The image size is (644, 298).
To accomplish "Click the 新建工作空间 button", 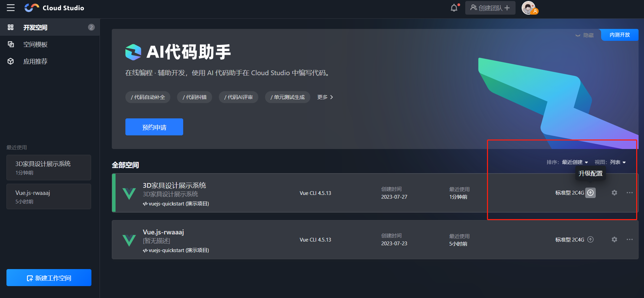I will click(49, 278).
